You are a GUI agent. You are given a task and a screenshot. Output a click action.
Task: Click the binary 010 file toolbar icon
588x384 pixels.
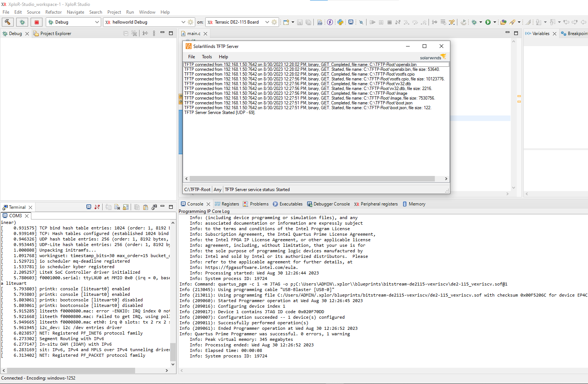[x=320, y=22]
